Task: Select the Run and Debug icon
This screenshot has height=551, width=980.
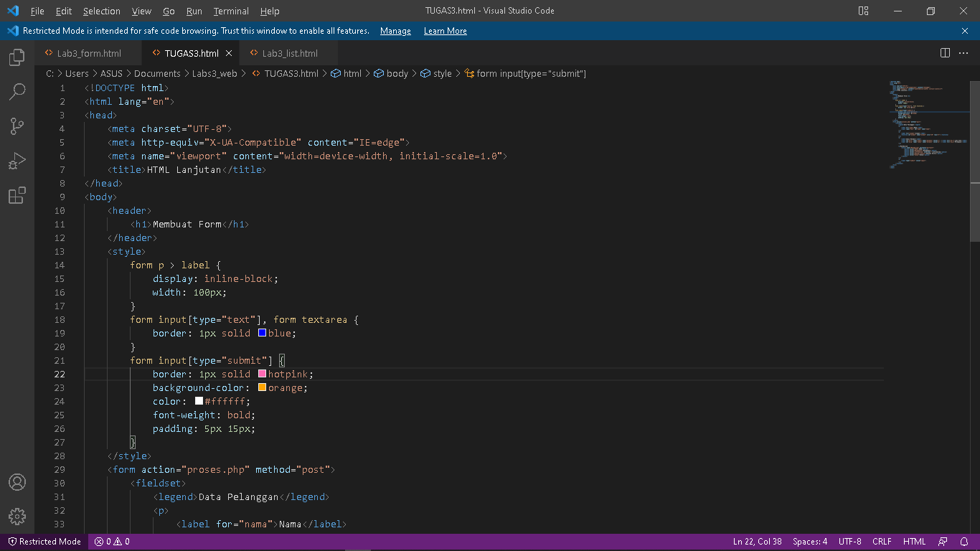Action: point(17,160)
